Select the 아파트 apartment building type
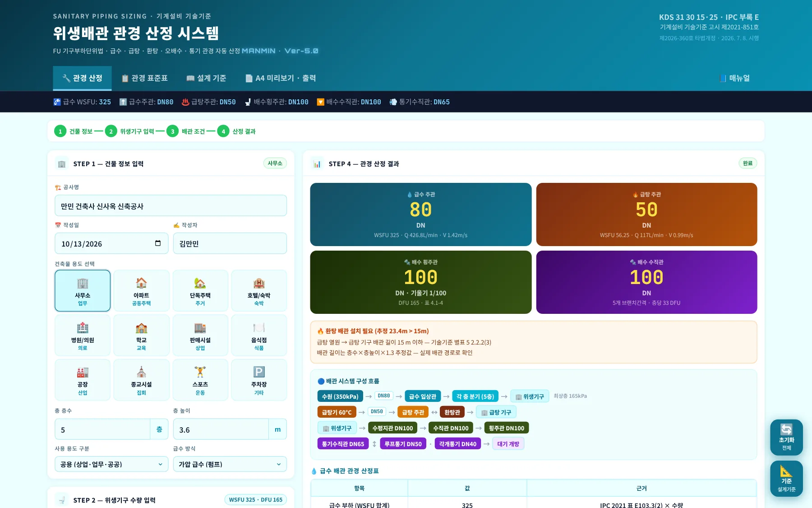This screenshot has height=508, width=812. click(x=141, y=291)
